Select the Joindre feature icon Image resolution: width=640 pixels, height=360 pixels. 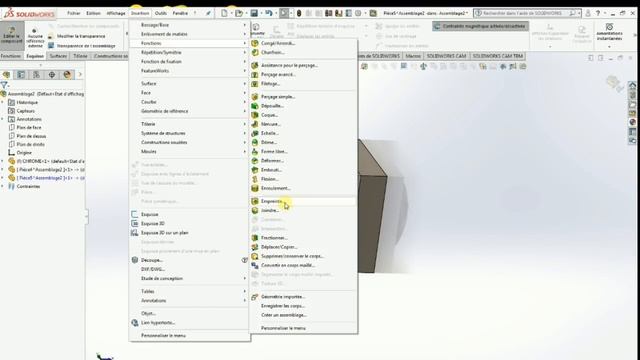(x=255, y=210)
